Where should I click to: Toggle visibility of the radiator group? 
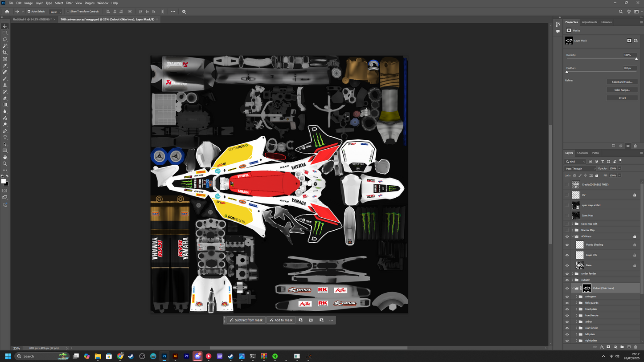tap(567, 280)
